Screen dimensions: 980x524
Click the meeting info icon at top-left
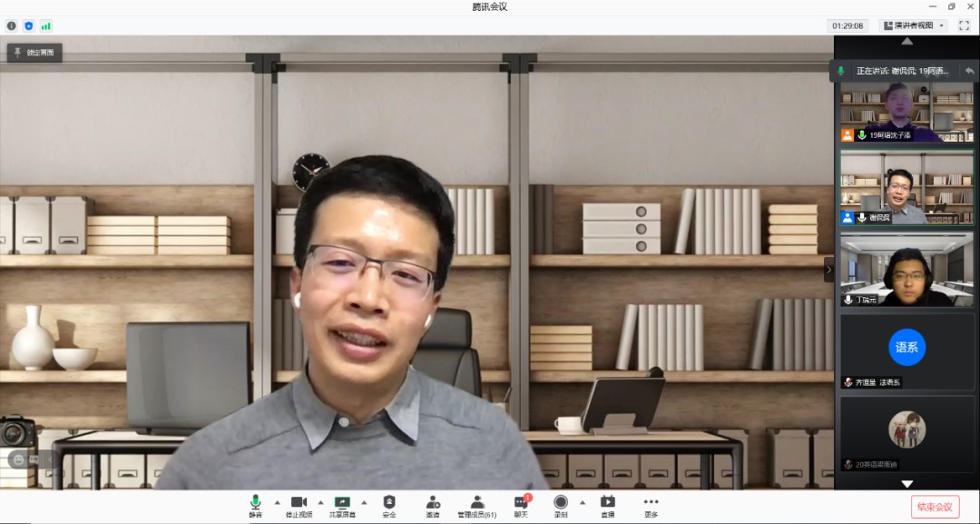pyautogui.click(x=12, y=25)
